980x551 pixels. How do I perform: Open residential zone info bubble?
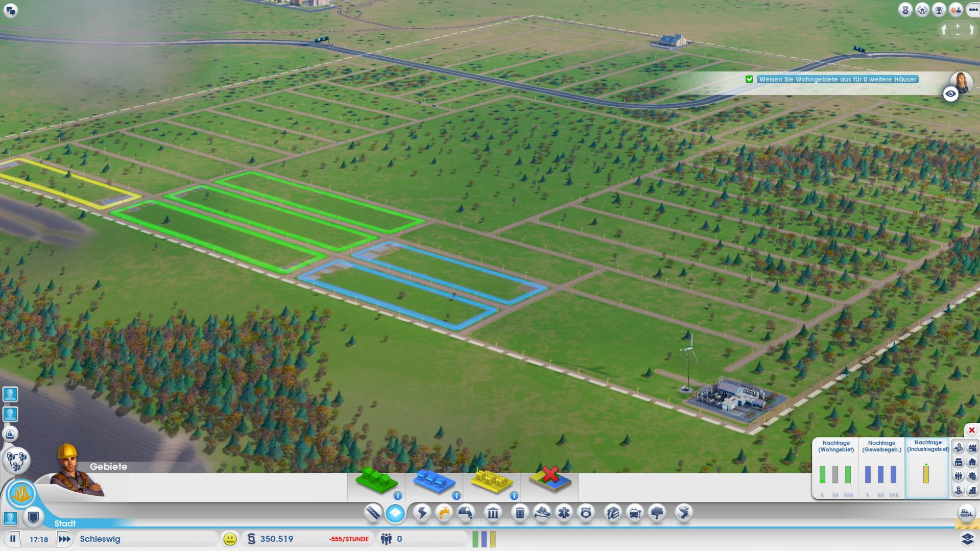click(x=398, y=496)
